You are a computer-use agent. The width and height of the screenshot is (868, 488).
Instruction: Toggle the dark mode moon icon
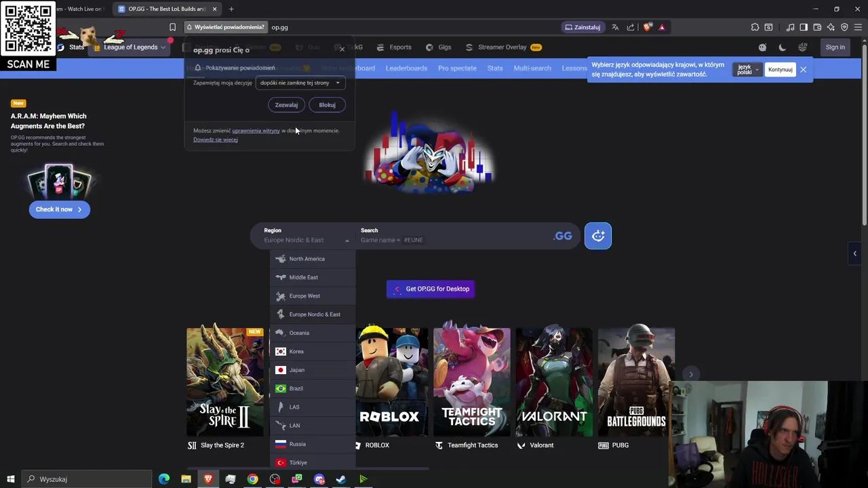click(783, 47)
